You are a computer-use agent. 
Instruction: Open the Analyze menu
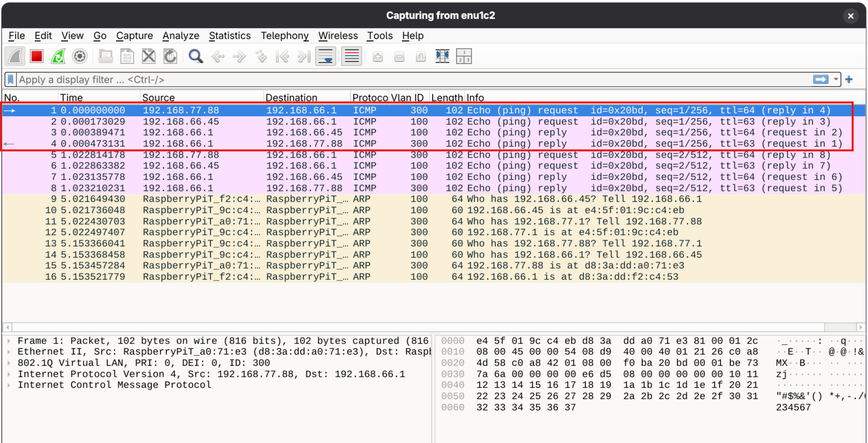pyautogui.click(x=181, y=36)
